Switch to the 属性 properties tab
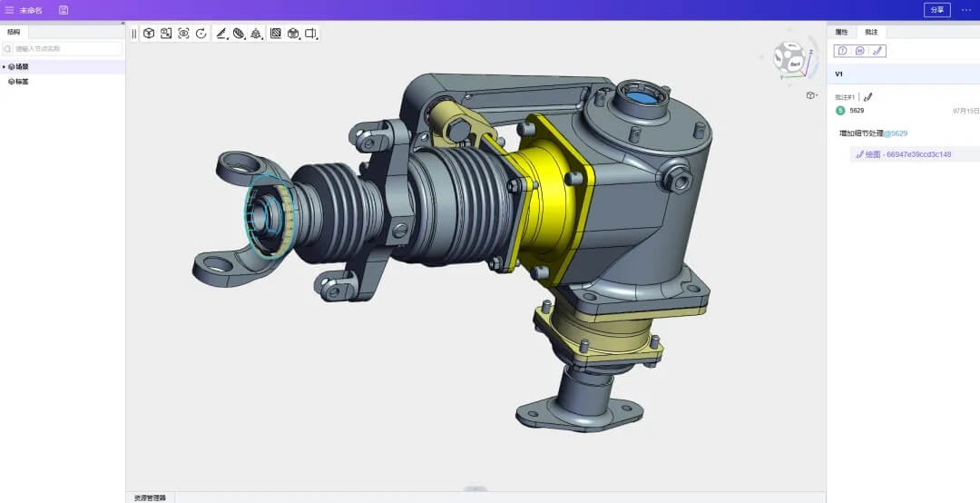This screenshot has width=980, height=503. (x=841, y=32)
